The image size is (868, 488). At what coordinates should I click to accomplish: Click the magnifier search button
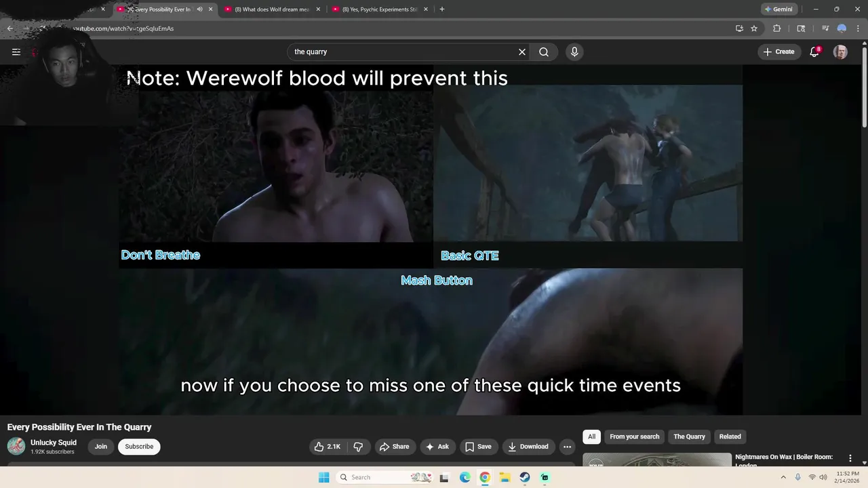[x=544, y=52]
